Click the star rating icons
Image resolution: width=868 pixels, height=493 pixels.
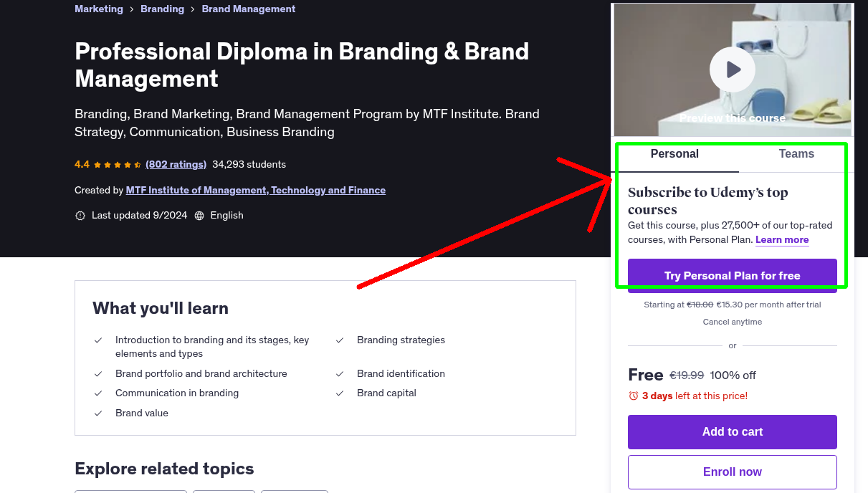tap(118, 164)
